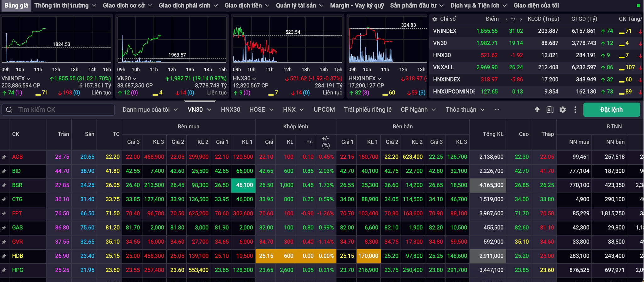
Task: Click the up arrow icon beside the Excel export
Action: pyautogui.click(x=537, y=110)
